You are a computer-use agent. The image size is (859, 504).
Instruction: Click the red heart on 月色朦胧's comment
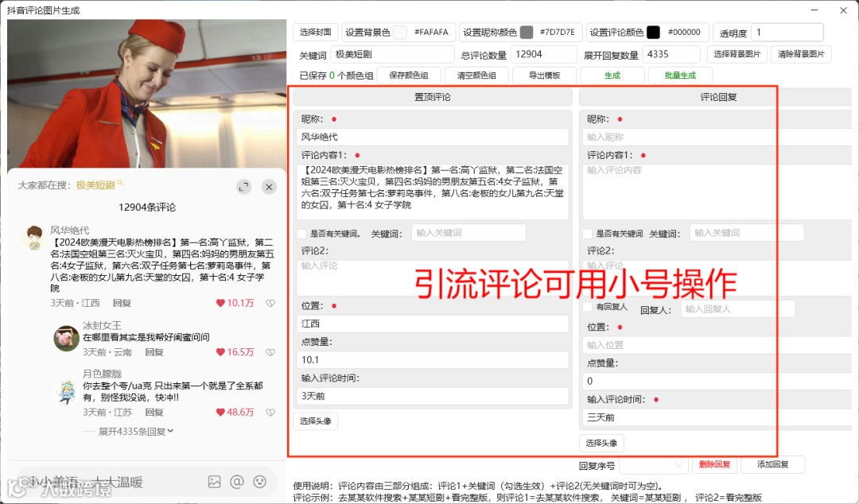pos(220,412)
